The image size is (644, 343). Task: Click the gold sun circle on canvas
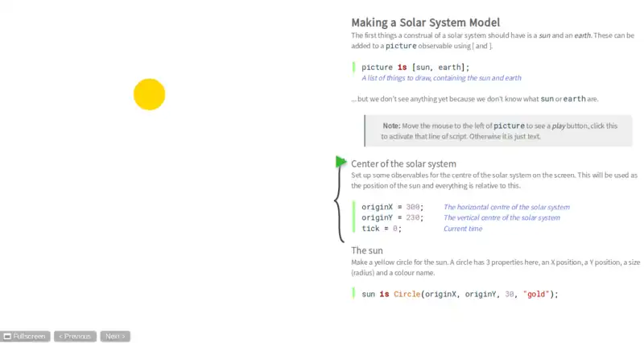[x=149, y=94]
